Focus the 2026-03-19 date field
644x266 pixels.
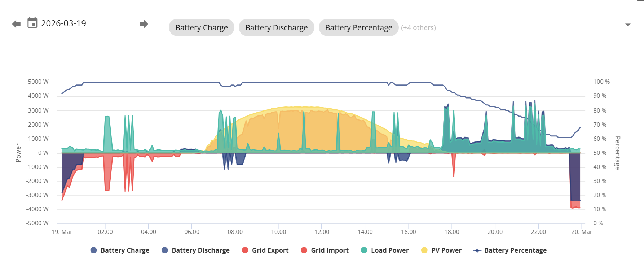(87, 23)
